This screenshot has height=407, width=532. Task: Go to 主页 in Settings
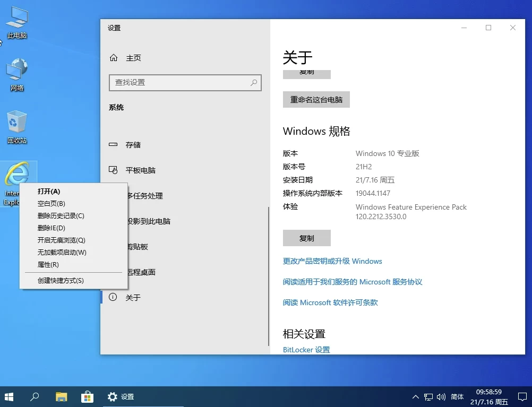click(x=133, y=58)
